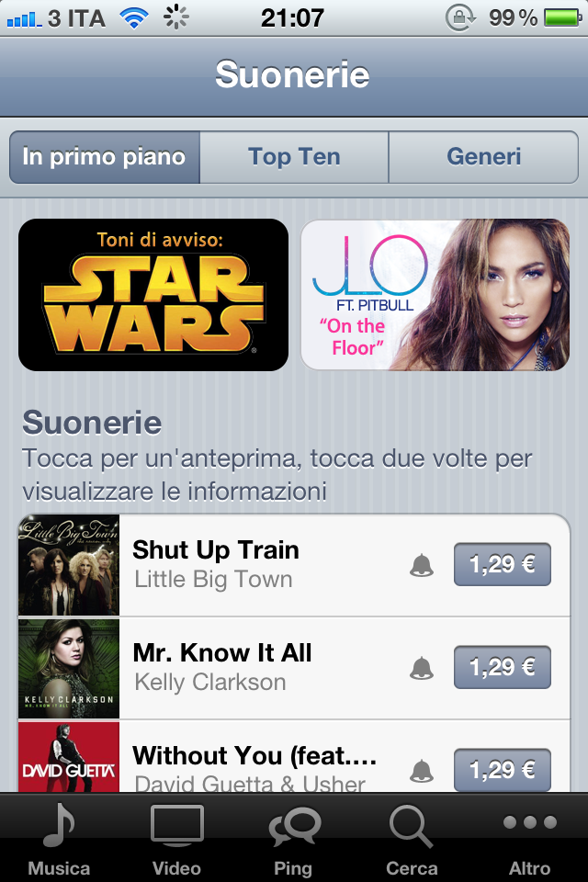588x882 pixels.
Task: Buy Shut Up Train for 1,29 €
Action: point(502,564)
